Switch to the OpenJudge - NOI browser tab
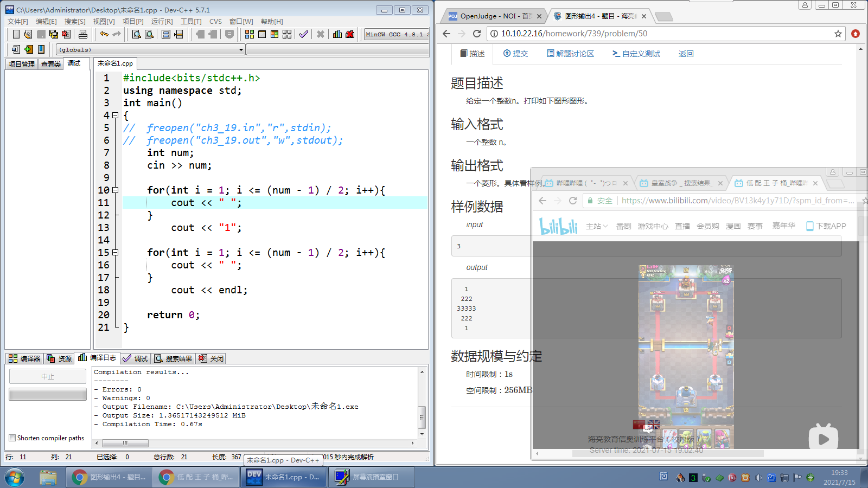The height and width of the screenshot is (488, 868). pyautogui.click(x=494, y=16)
